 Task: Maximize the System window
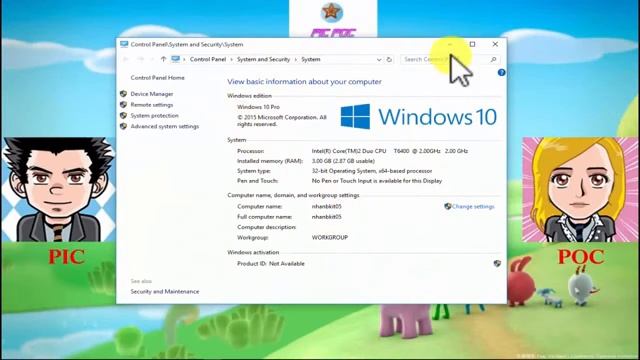pyautogui.click(x=472, y=44)
